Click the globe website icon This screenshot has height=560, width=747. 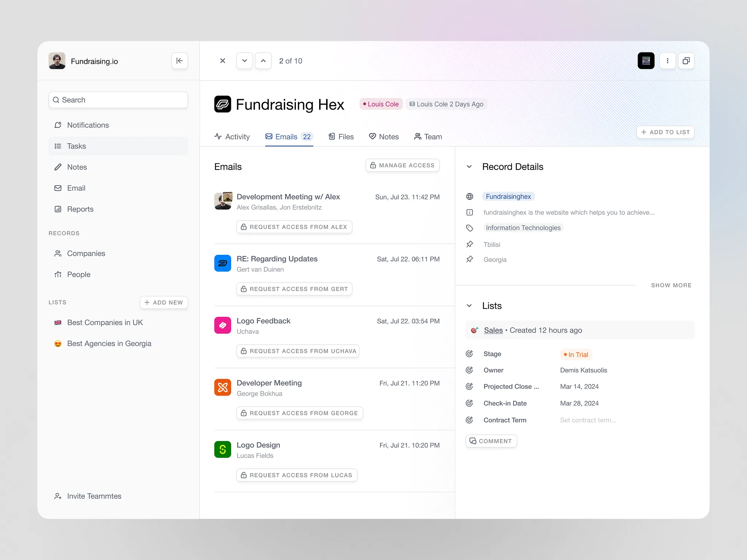tap(469, 197)
